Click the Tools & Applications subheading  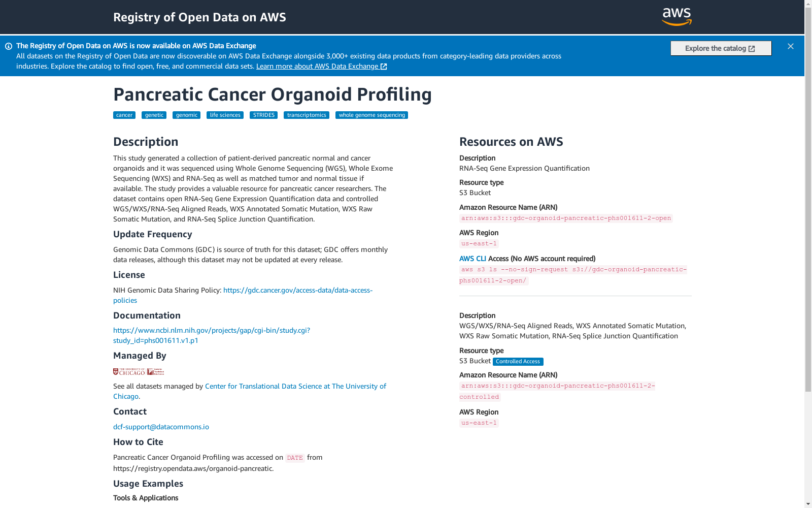[146, 498]
